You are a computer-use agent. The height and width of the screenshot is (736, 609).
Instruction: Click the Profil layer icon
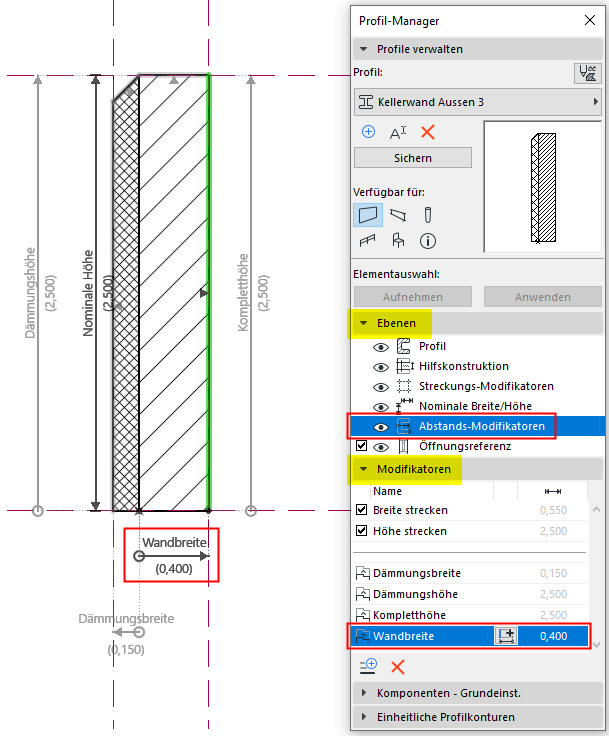point(403,346)
